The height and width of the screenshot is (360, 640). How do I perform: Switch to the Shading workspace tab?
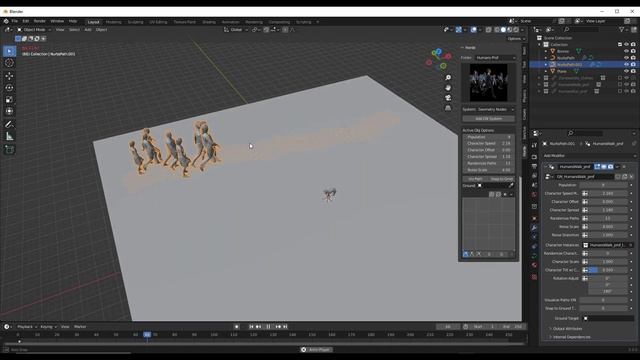pyautogui.click(x=209, y=22)
